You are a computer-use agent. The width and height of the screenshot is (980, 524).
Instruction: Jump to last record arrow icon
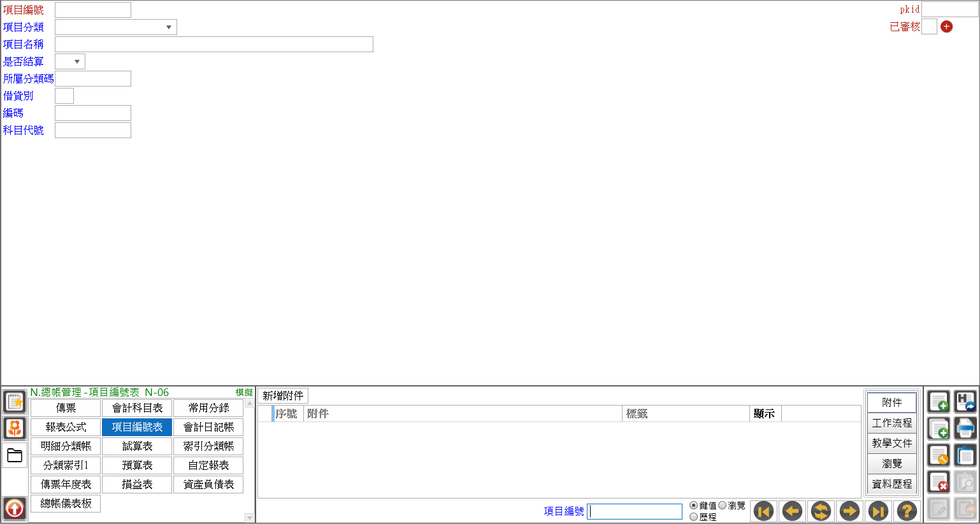[x=878, y=511]
